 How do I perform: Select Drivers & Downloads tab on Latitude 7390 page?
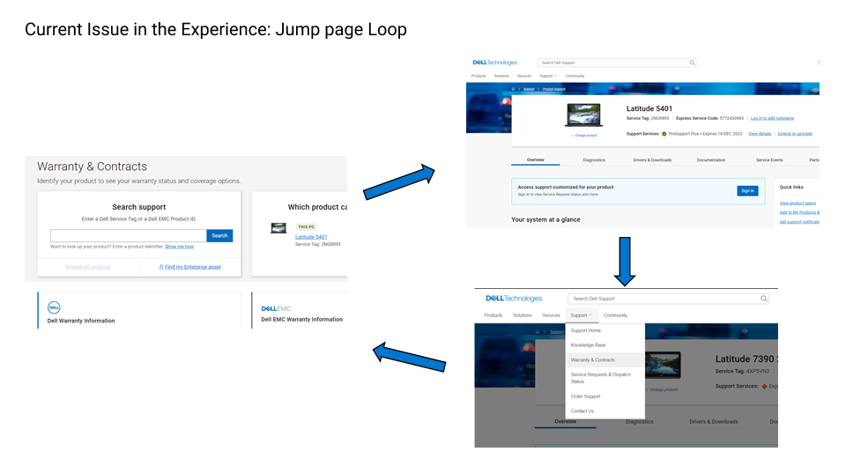tap(714, 422)
